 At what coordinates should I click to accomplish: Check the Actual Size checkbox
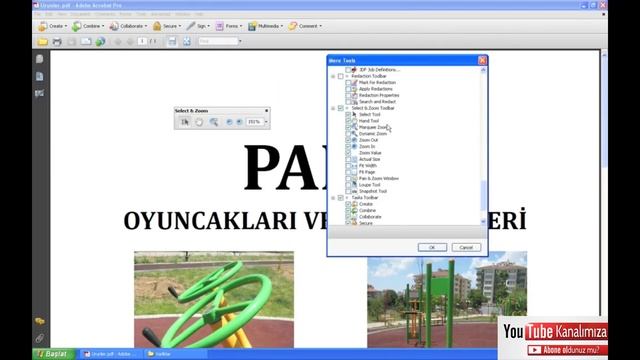coord(348,159)
